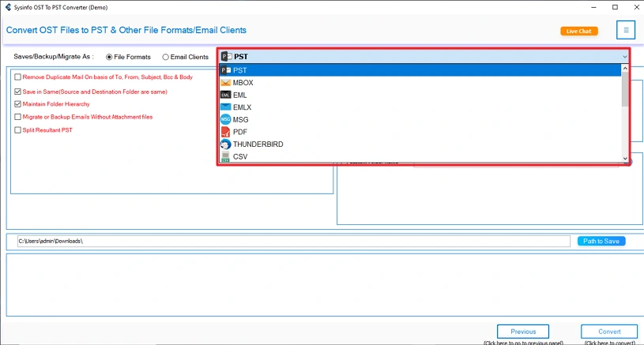Image resolution: width=644 pixels, height=345 pixels.
Task: Select the Email Clients radio button
Action: point(165,57)
